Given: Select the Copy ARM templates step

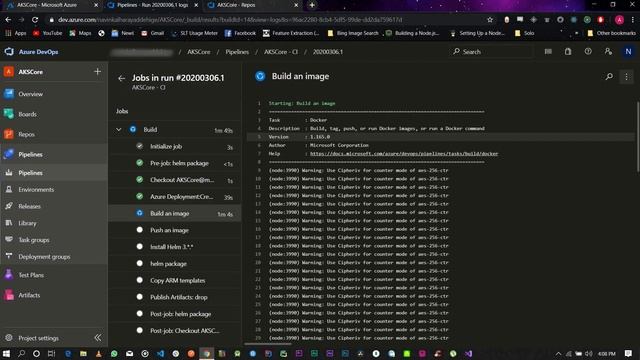Looking at the screenshot, I should coord(176,280).
